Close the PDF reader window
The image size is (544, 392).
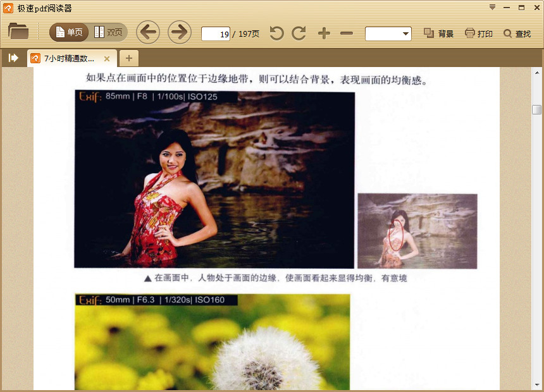coord(536,8)
